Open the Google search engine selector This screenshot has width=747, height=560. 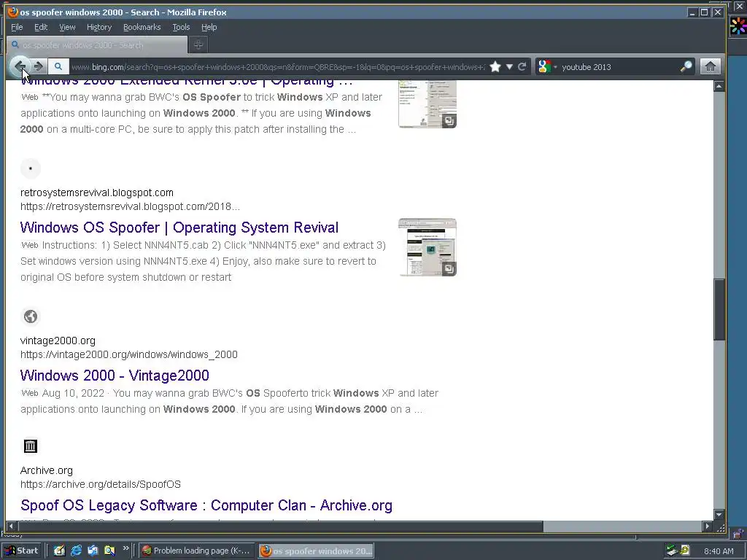tap(547, 66)
